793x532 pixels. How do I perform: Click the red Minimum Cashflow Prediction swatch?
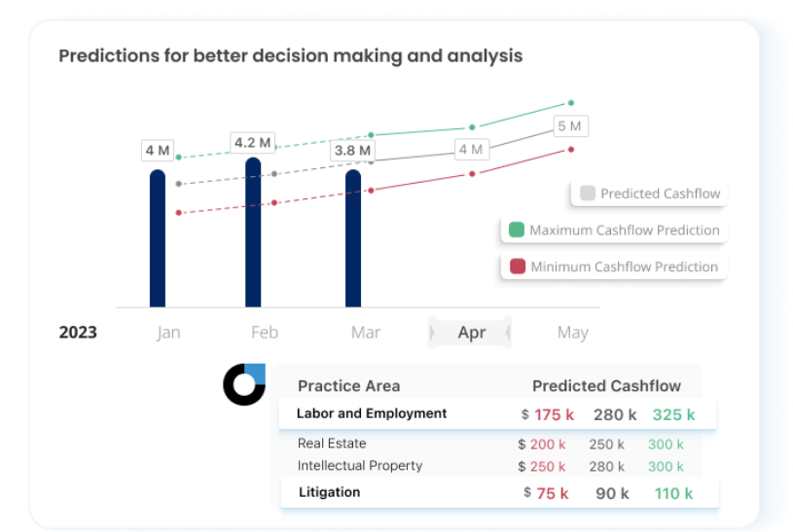(517, 266)
